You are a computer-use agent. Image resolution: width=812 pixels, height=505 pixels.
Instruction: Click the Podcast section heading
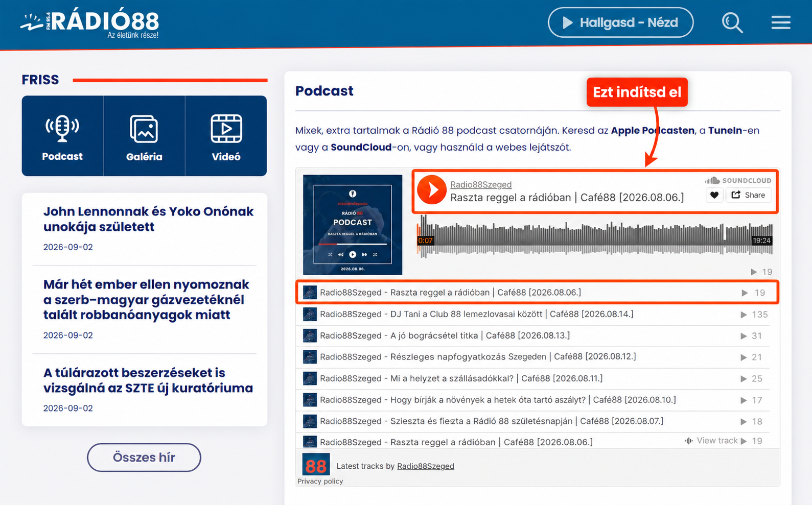click(x=324, y=91)
